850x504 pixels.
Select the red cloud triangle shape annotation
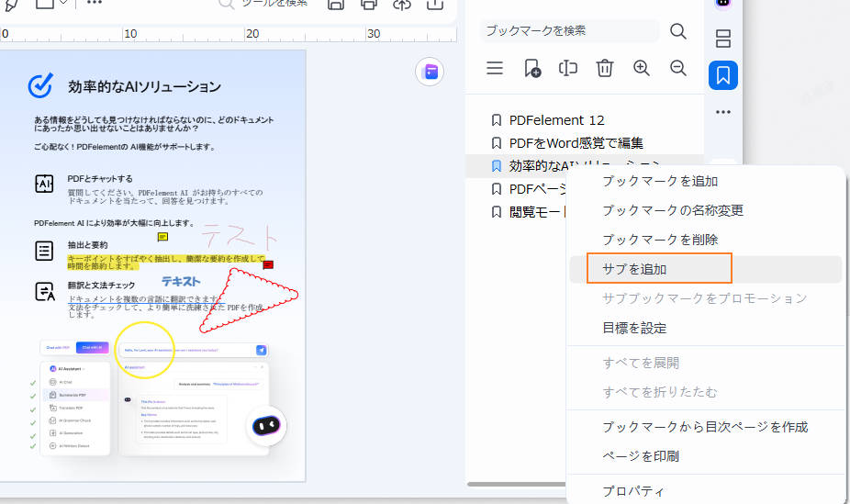coord(248,299)
